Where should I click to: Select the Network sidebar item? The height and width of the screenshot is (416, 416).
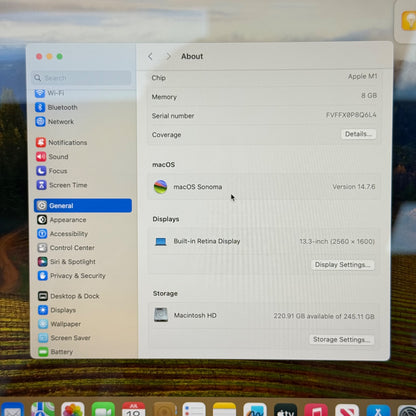coord(55,122)
